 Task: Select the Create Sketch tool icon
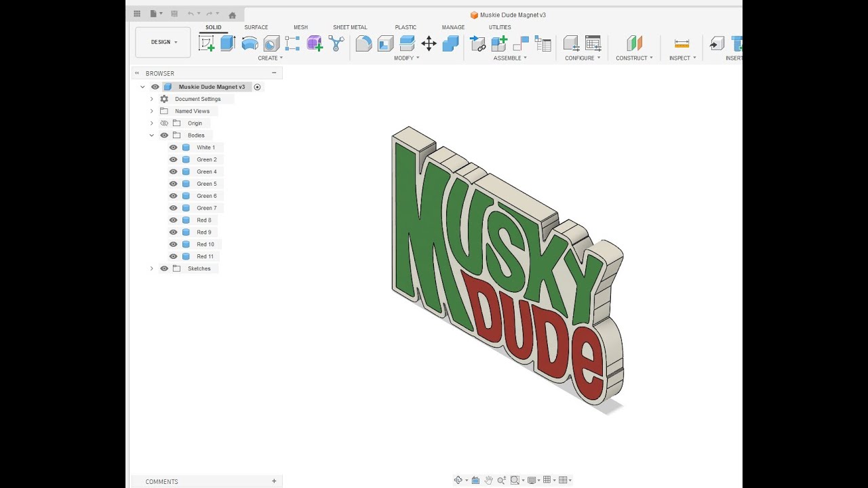coord(206,43)
